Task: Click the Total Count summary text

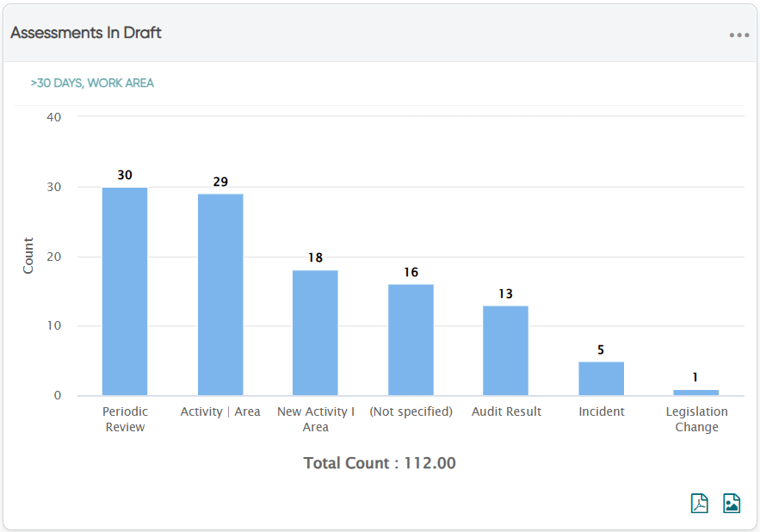Action: pos(380,463)
